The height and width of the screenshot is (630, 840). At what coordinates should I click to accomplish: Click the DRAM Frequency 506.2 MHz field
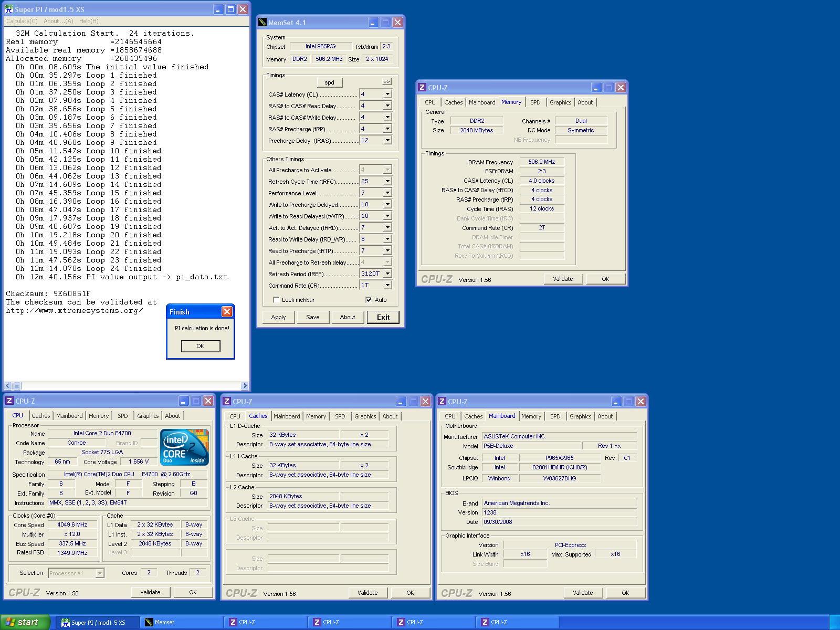[x=542, y=162]
